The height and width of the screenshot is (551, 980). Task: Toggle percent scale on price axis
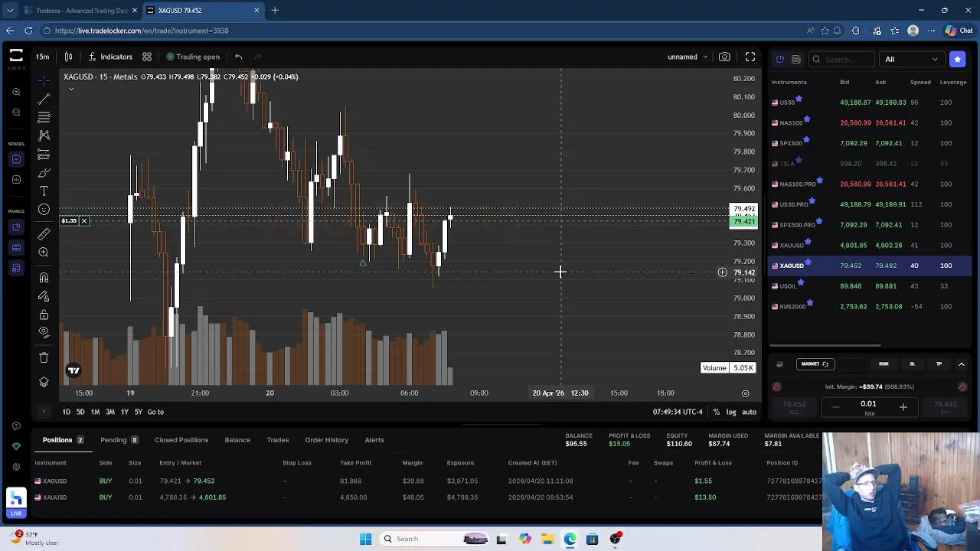point(717,412)
